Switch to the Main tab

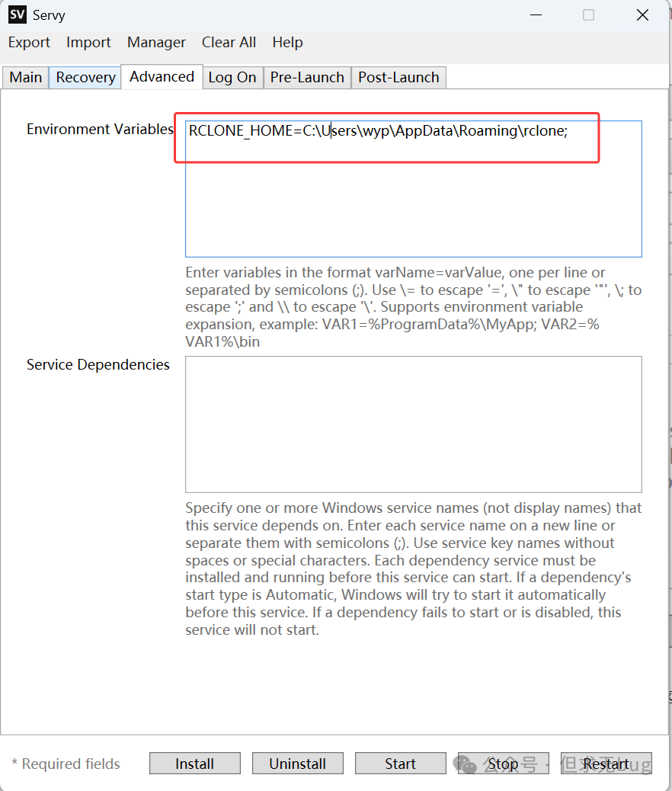[x=26, y=78]
